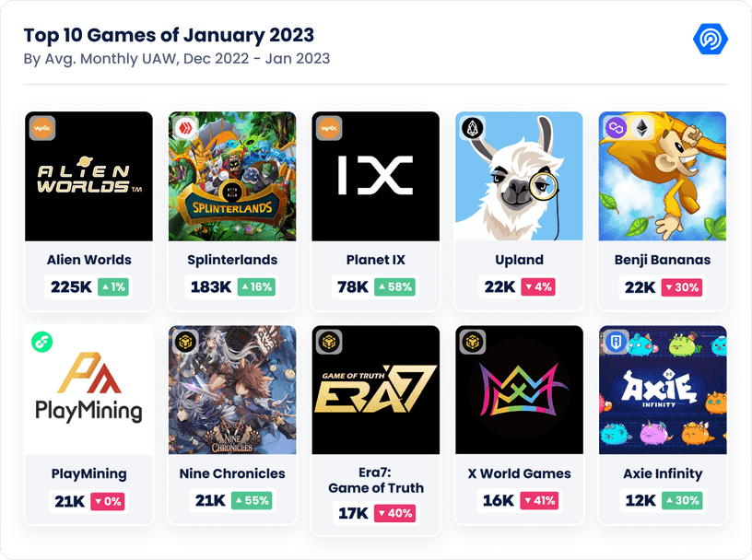Click the Nine Chronicles title text
Image resolution: width=752 pixels, height=560 pixels.
[232, 473]
